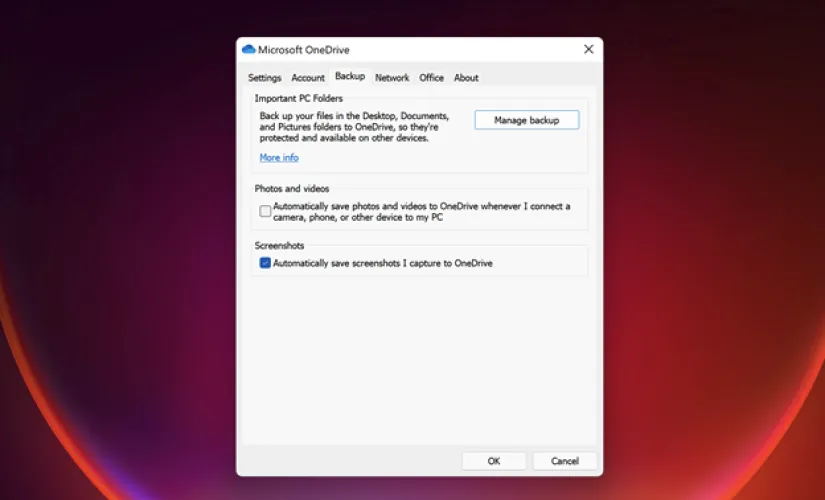The height and width of the screenshot is (500, 825).
Task: Uncheck the auto-save screenshots checkbox
Action: point(265,263)
